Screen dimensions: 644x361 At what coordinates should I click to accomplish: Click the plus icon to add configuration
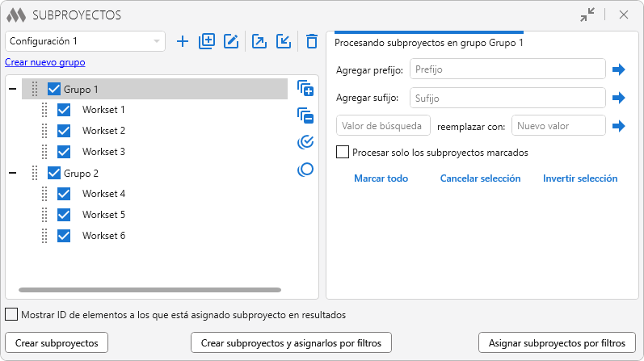point(183,41)
